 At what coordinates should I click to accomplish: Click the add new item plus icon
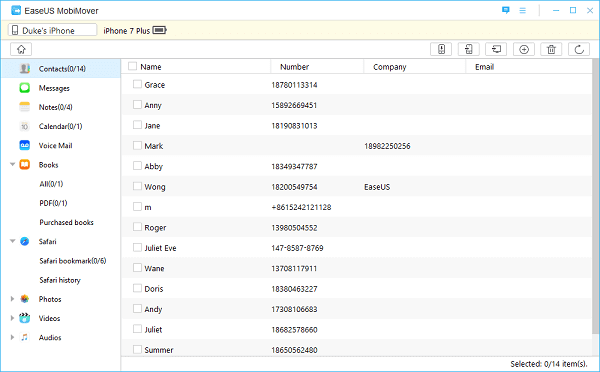coord(524,49)
